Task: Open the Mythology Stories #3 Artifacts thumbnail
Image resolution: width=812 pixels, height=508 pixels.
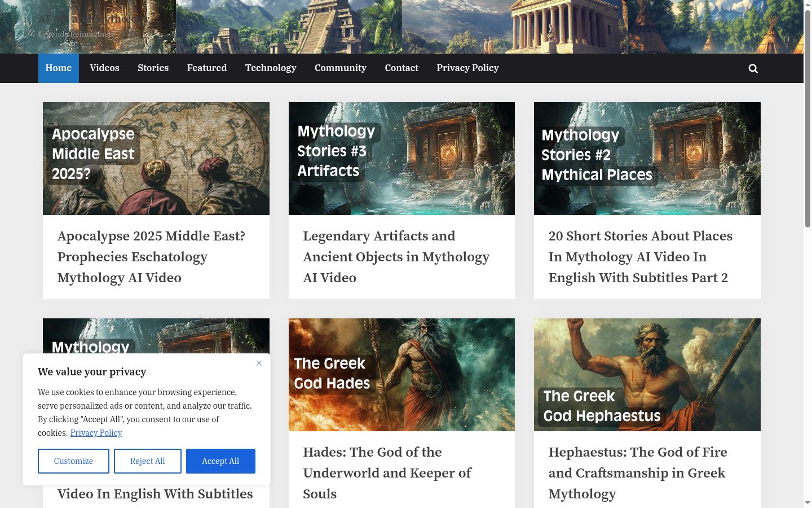Action: pyautogui.click(x=401, y=159)
